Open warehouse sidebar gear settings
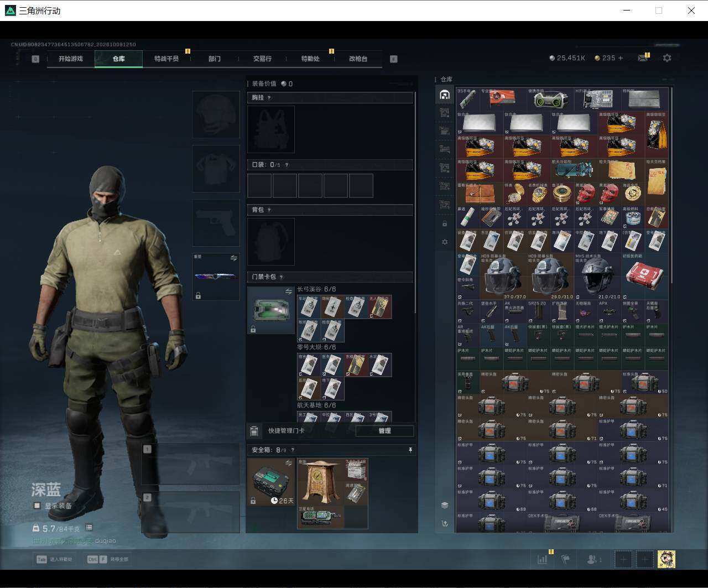Screen dimensions: 708x588 pyautogui.click(x=444, y=242)
